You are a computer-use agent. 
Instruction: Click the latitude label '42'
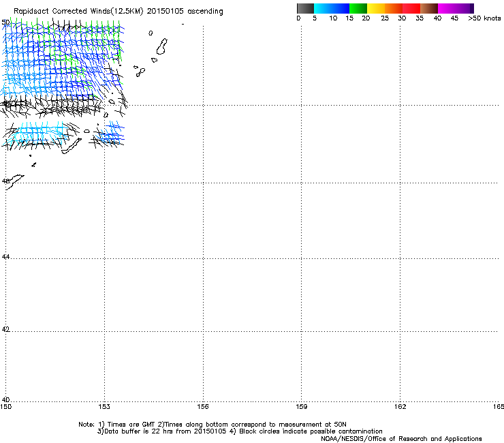click(5, 329)
